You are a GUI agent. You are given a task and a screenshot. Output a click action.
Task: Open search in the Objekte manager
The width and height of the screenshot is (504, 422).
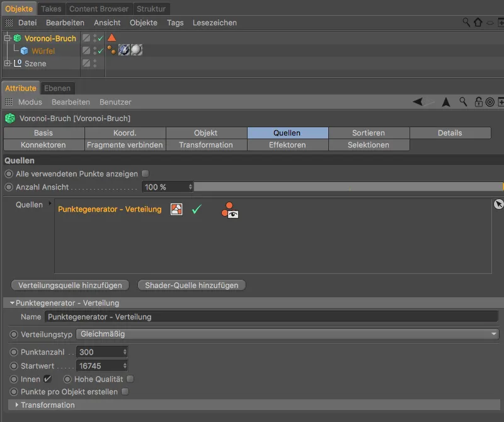point(466,22)
